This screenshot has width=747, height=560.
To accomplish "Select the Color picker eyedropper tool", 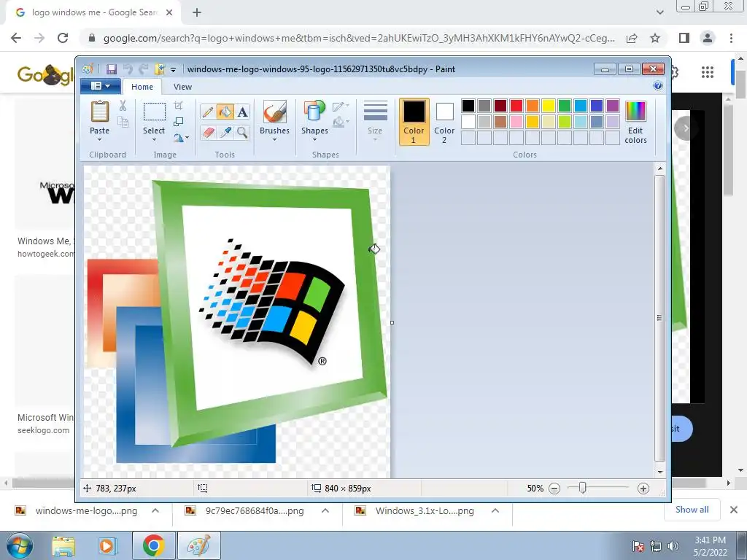I will [x=225, y=133].
